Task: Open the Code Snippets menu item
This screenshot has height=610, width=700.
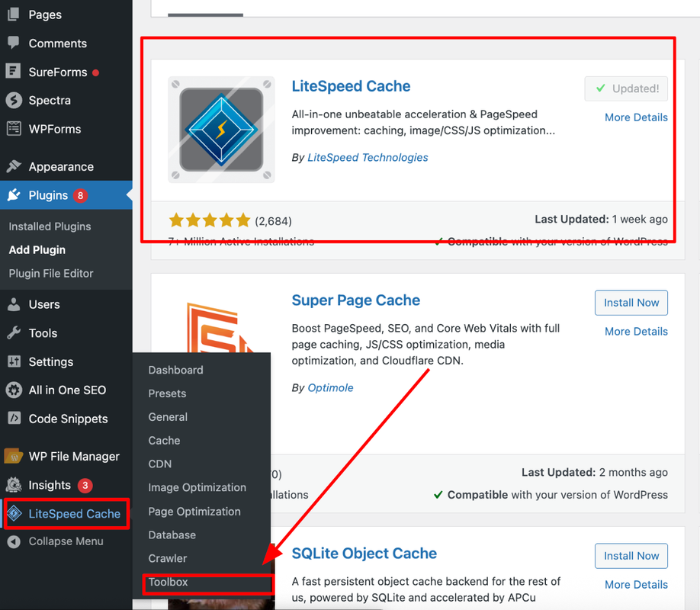Action: click(69, 419)
